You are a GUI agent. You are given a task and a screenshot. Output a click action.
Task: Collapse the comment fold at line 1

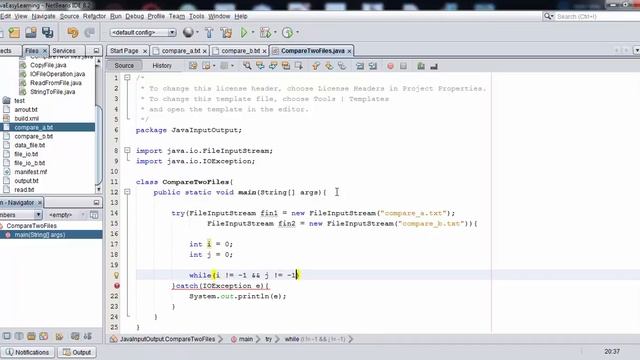click(127, 77)
